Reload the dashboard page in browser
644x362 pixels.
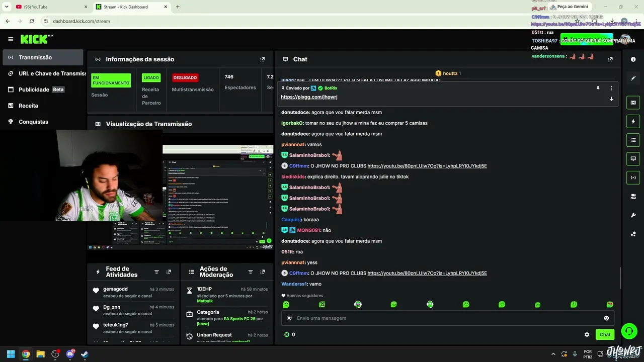32,21
